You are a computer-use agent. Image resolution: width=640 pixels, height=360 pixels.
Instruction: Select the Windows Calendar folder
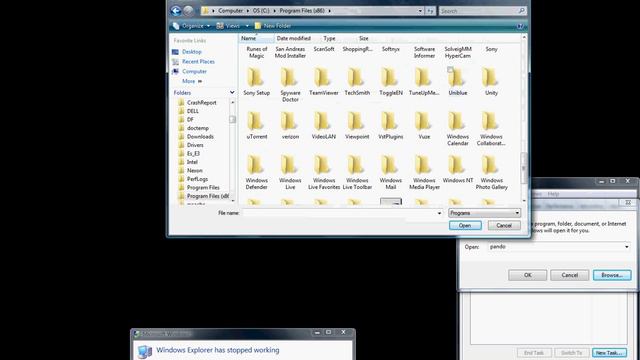(458, 129)
